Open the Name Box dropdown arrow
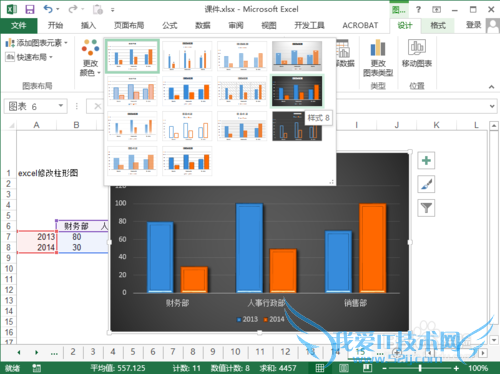500x374 pixels. tap(61, 106)
